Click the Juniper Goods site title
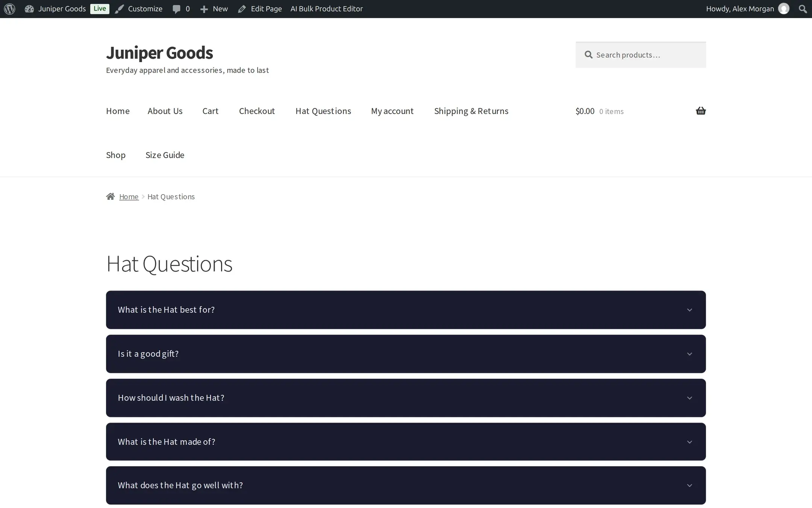The width and height of the screenshot is (812, 508). click(x=159, y=52)
